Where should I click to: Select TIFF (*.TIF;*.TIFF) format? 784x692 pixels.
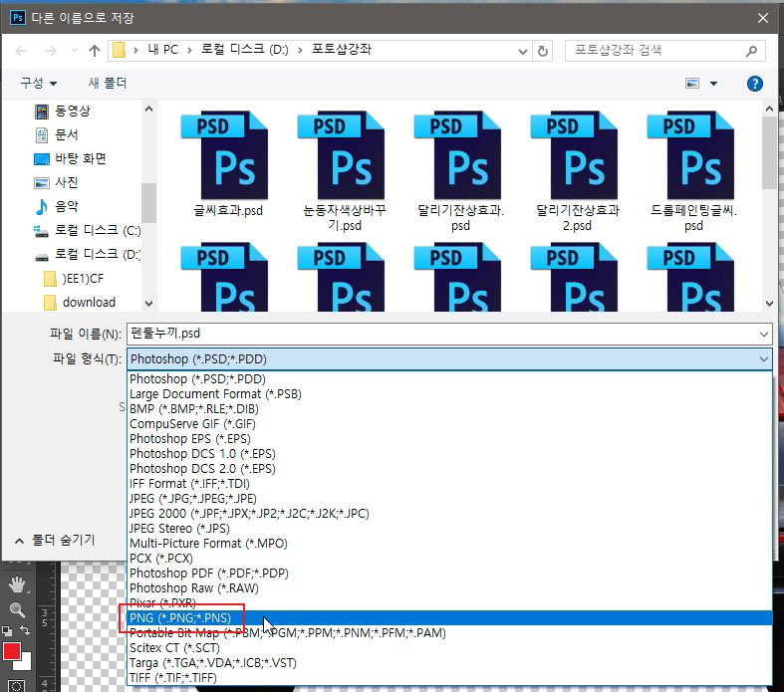pos(449,677)
